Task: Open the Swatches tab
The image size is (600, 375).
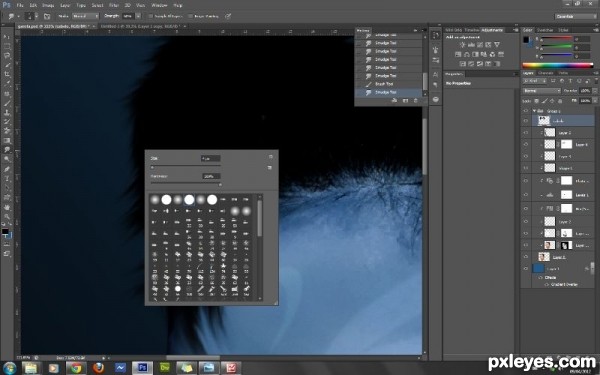Action: [x=545, y=30]
